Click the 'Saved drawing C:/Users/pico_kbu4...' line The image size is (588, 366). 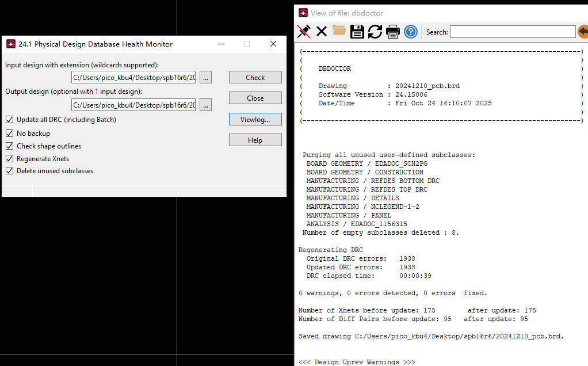432,336
